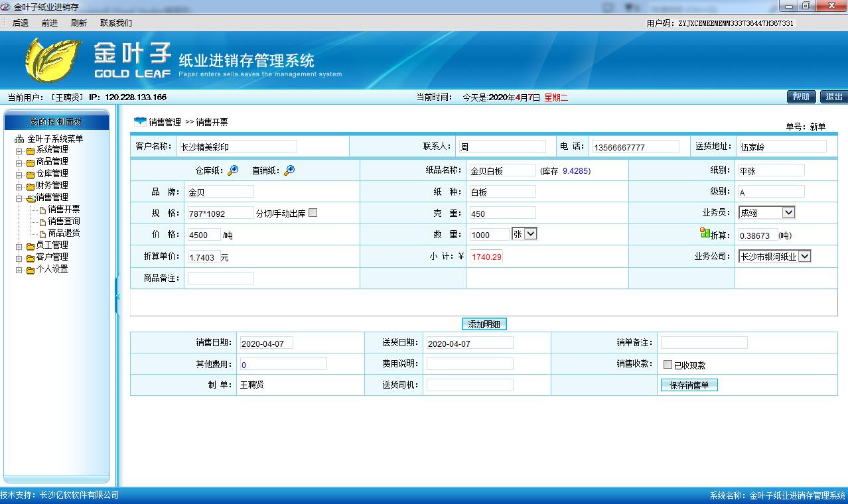
Task: Click the 商品管理 folder icon
Action: pos(31,162)
